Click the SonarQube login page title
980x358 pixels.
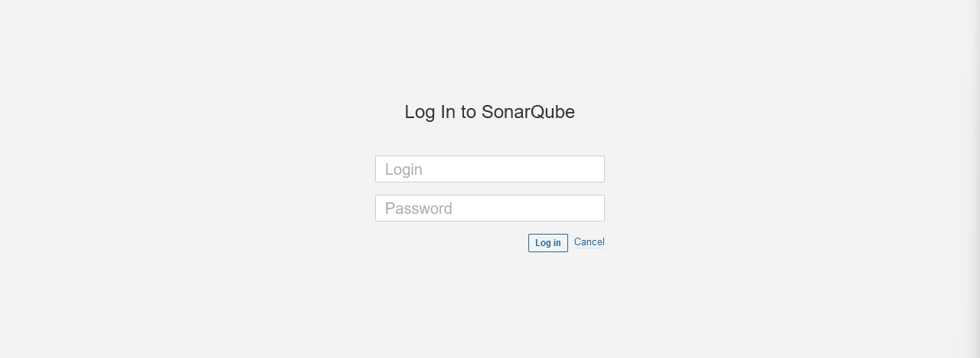489,112
